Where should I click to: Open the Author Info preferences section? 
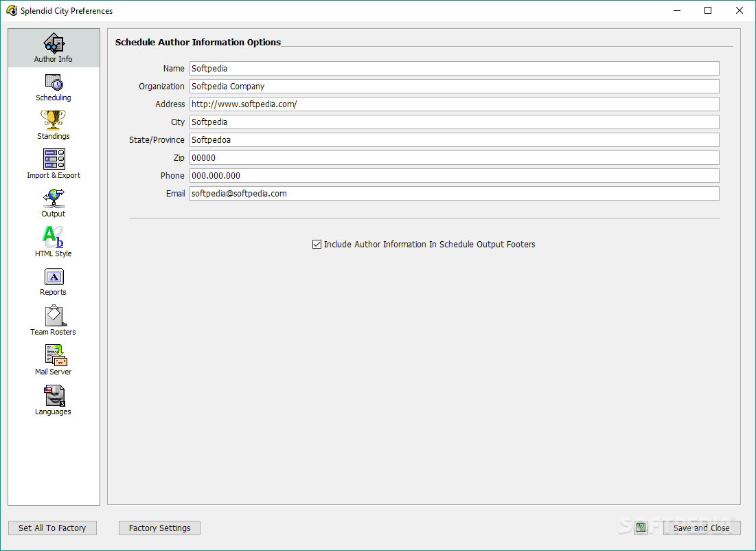(54, 48)
